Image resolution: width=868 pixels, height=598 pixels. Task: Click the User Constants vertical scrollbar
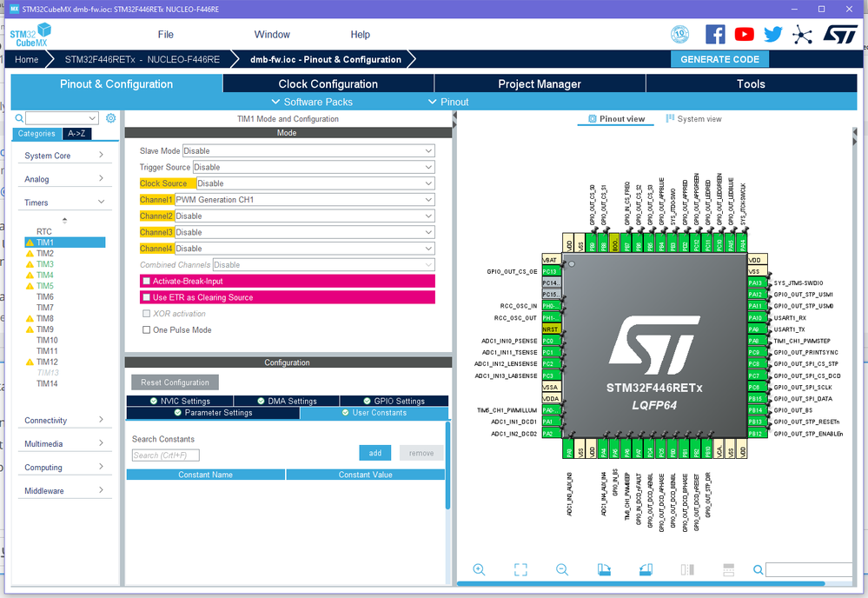pyautogui.click(x=447, y=465)
